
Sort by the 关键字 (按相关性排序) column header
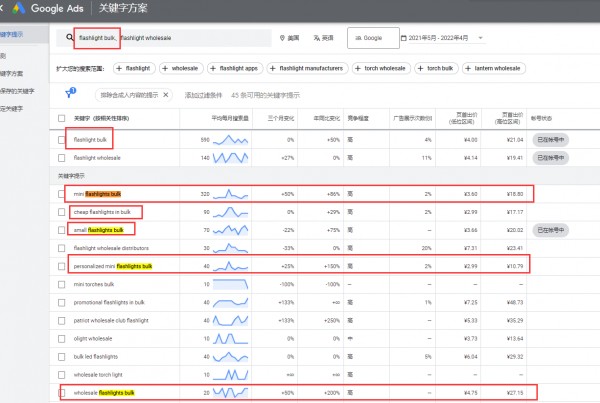click(101, 118)
